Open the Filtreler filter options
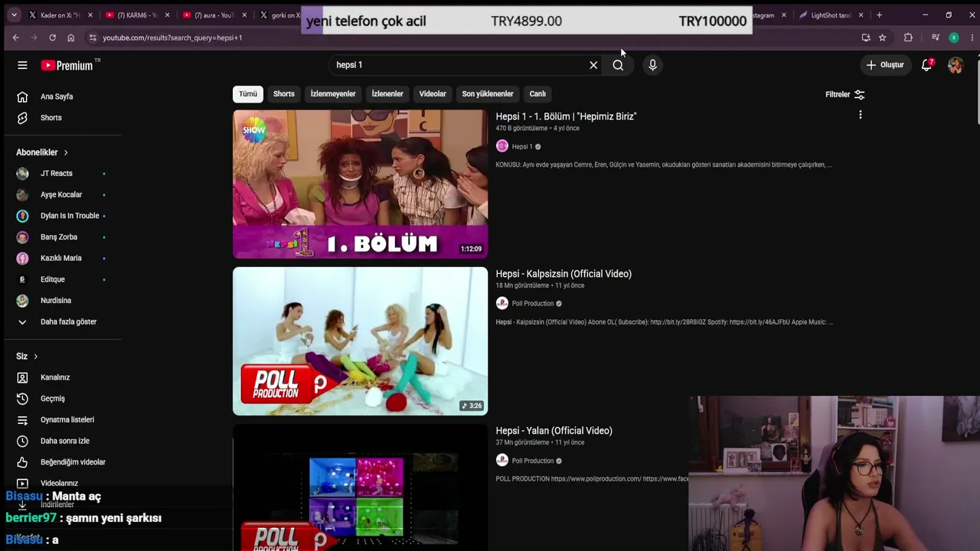The image size is (980, 551). pos(845,94)
